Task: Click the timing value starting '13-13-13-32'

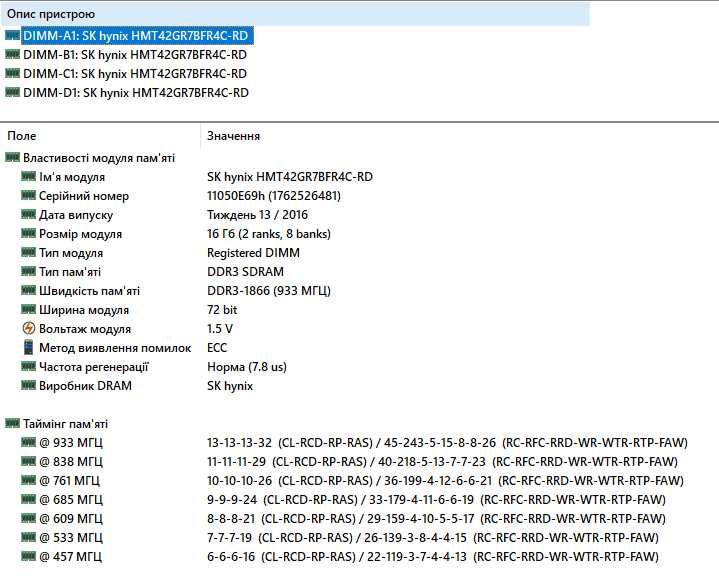Action: (447, 442)
